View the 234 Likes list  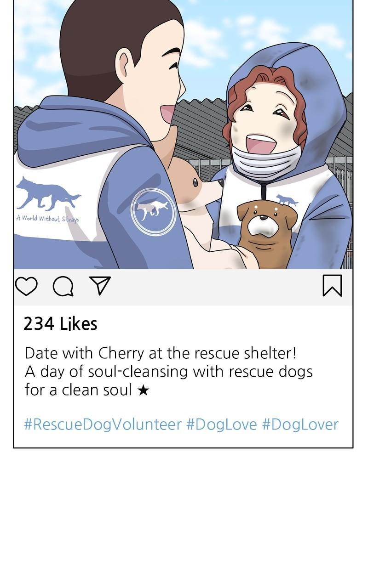click(60, 324)
